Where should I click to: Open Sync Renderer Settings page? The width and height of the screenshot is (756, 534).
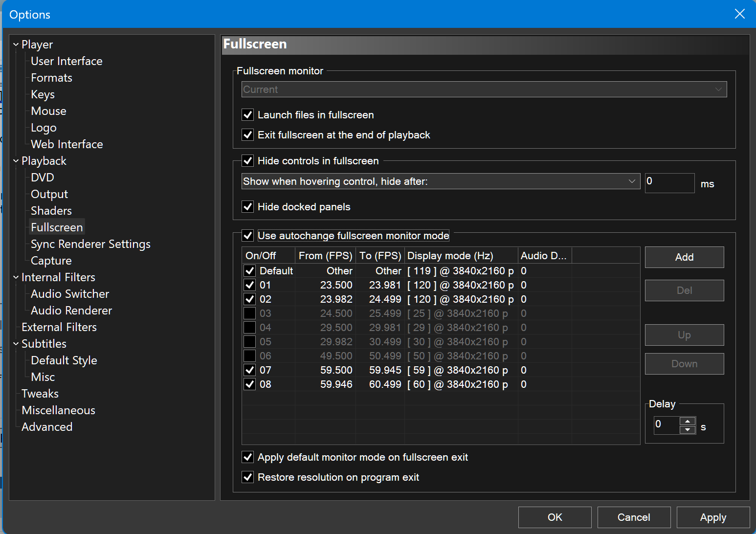[90, 244]
